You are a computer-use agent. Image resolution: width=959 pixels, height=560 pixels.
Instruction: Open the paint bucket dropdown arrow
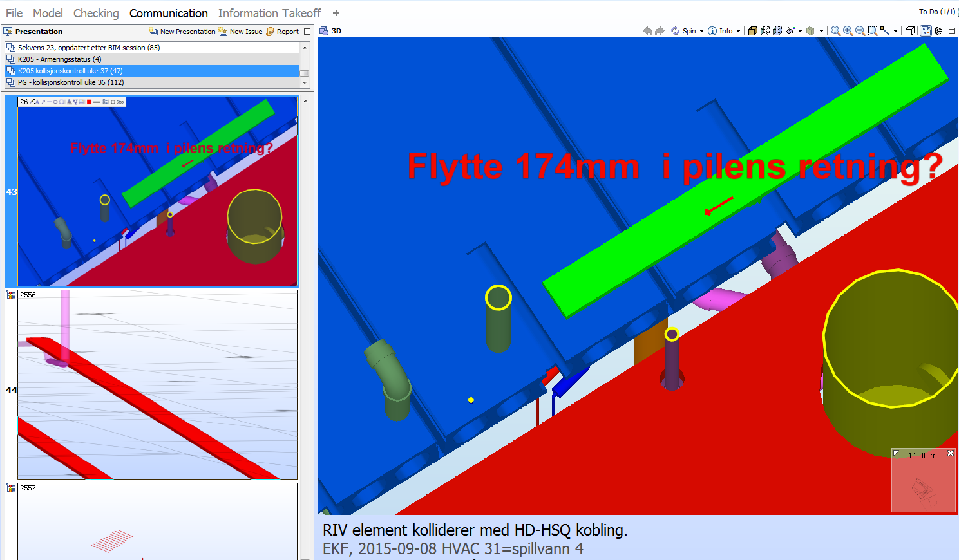800,31
